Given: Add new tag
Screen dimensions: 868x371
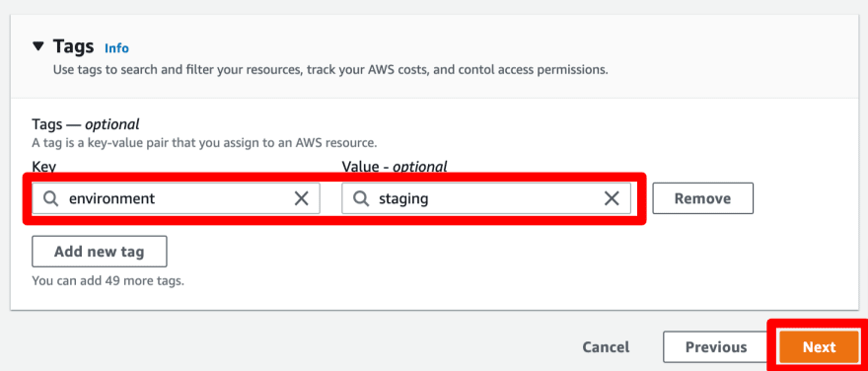Looking at the screenshot, I should (100, 252).
